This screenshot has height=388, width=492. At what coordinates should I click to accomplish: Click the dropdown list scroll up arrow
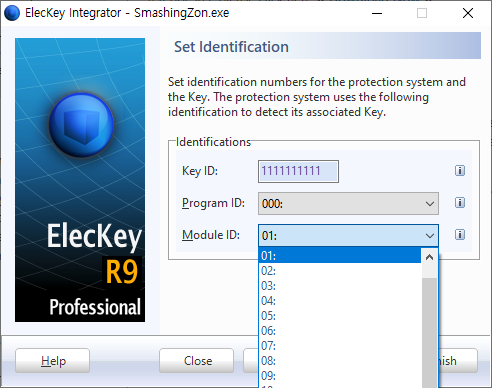[x=429, y=257]
